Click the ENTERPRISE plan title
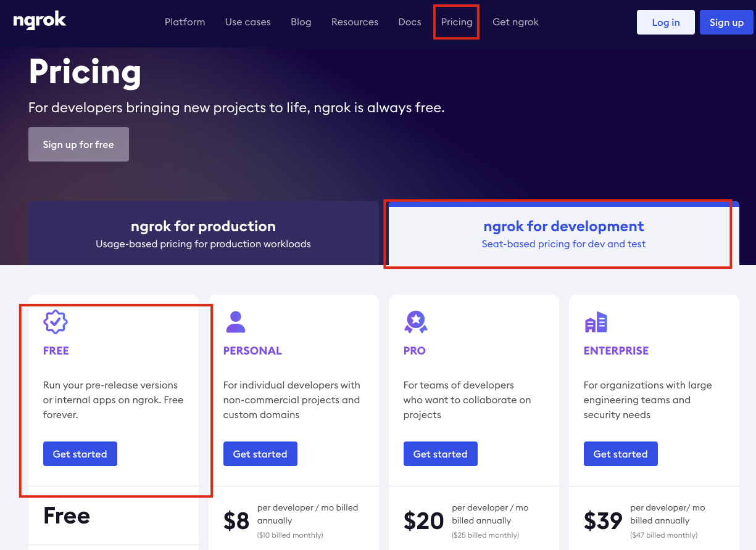 pyautogui.click(x=617, y=350)
